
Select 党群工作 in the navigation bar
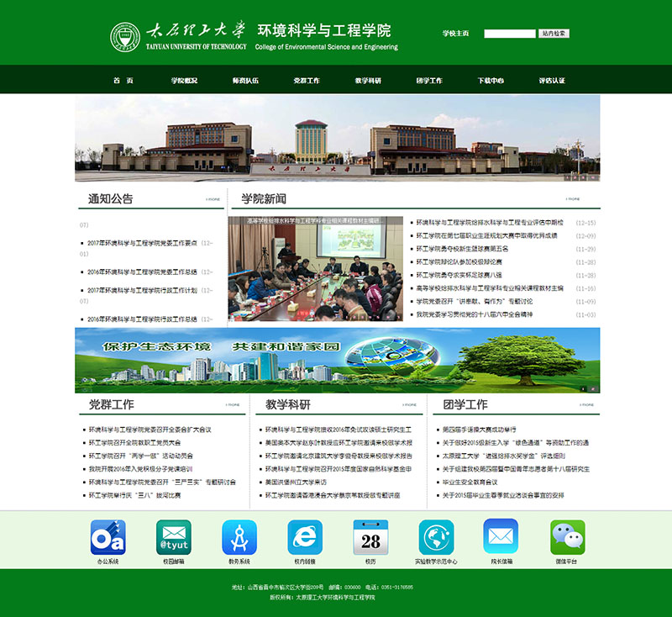(x=307, y=80)
